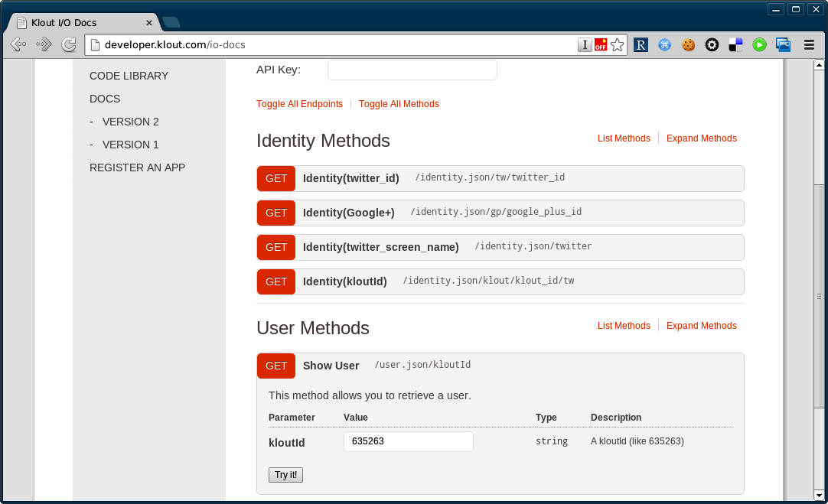828x504 pixels.
Task: Collapse the Show User method row
Action: pyautogui.click(x=331, y=366)
